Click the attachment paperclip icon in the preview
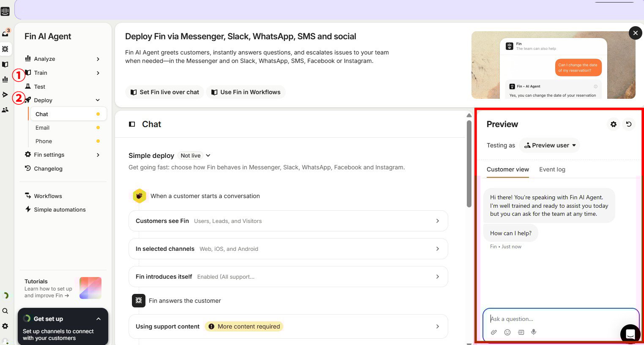644x345 pixels. [x=494, y=332]
